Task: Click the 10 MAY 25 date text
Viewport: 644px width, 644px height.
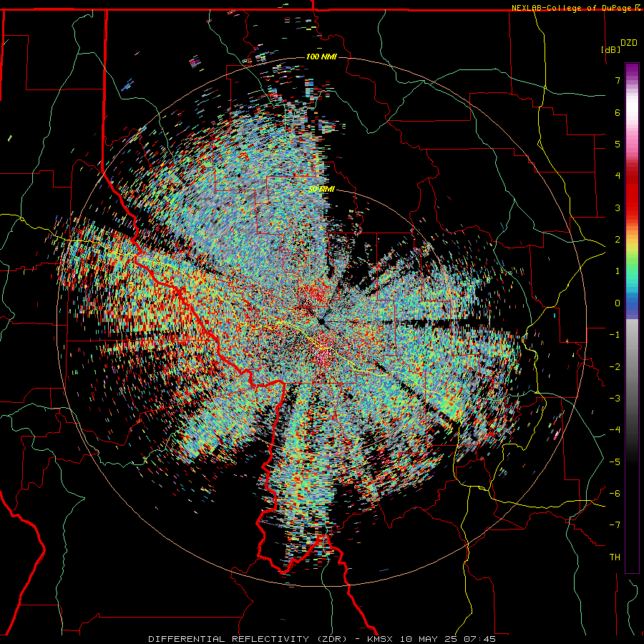Action: [429, 639]
